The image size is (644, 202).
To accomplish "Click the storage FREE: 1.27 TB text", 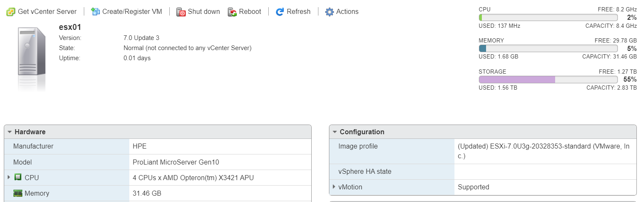I will [618, 72].
